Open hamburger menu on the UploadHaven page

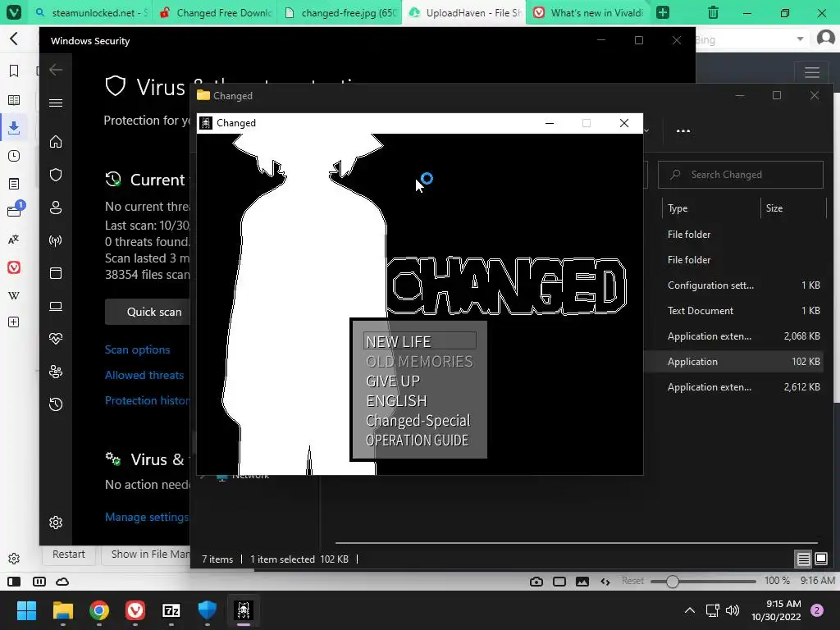point(812,72)
